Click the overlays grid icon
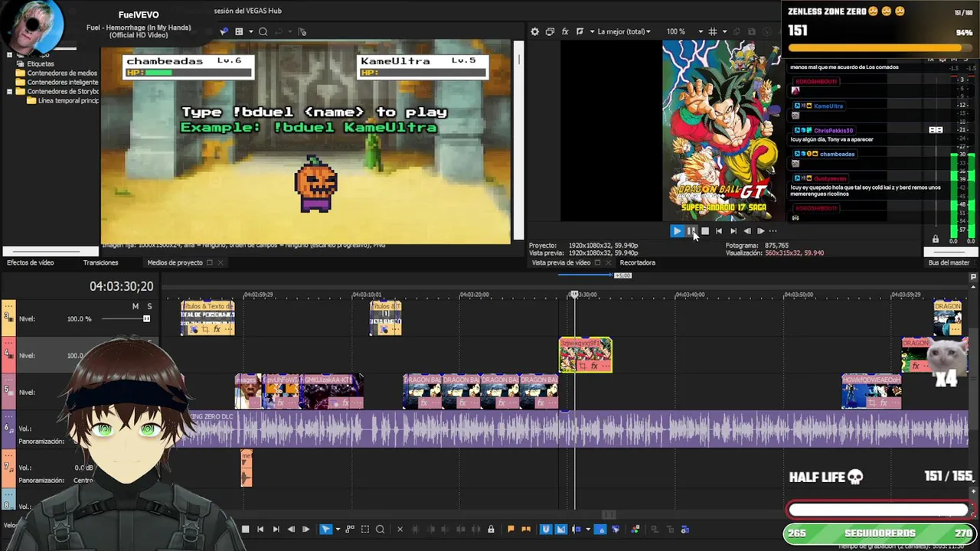Image resolution: width=980 pixels, height=551 pixels. pyautogui.click(x=713, y=31)
